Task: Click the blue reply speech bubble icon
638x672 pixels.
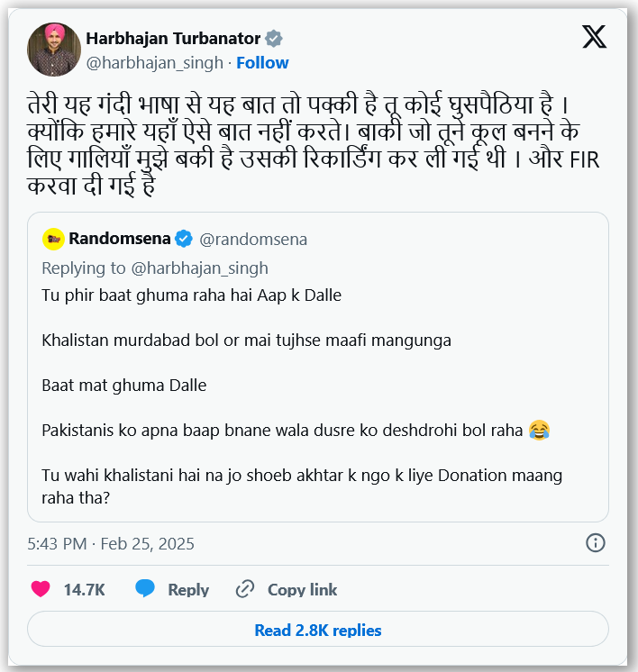Action: point(145,589)
